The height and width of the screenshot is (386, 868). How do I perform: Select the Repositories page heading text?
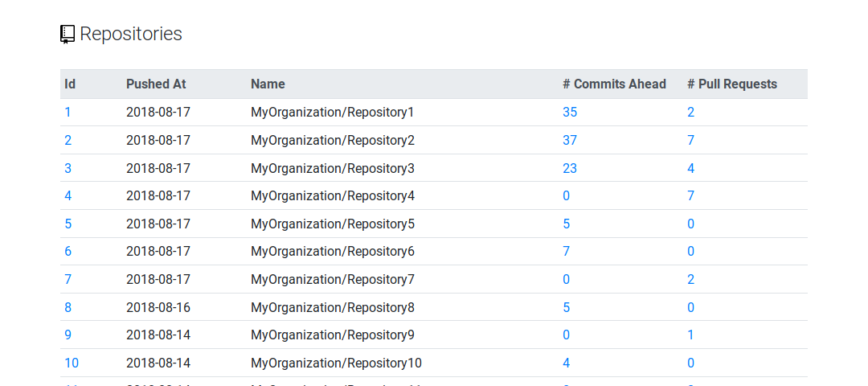(x=131, y=34)
